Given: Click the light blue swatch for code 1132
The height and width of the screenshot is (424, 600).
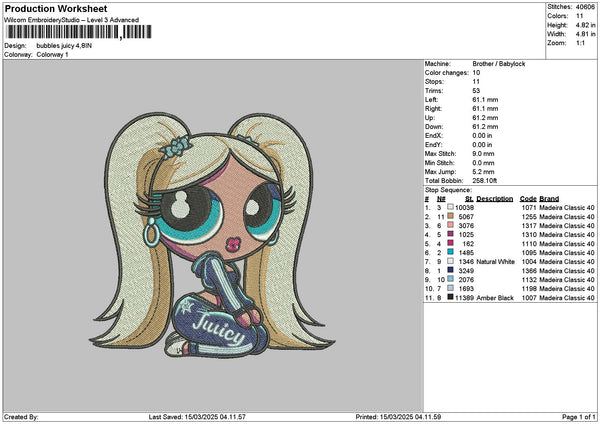Looking at the screenshot, I should [450, 279].
